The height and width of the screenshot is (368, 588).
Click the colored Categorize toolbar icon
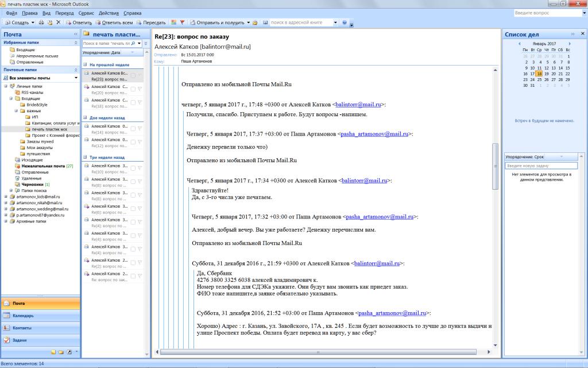pos(173,22)
